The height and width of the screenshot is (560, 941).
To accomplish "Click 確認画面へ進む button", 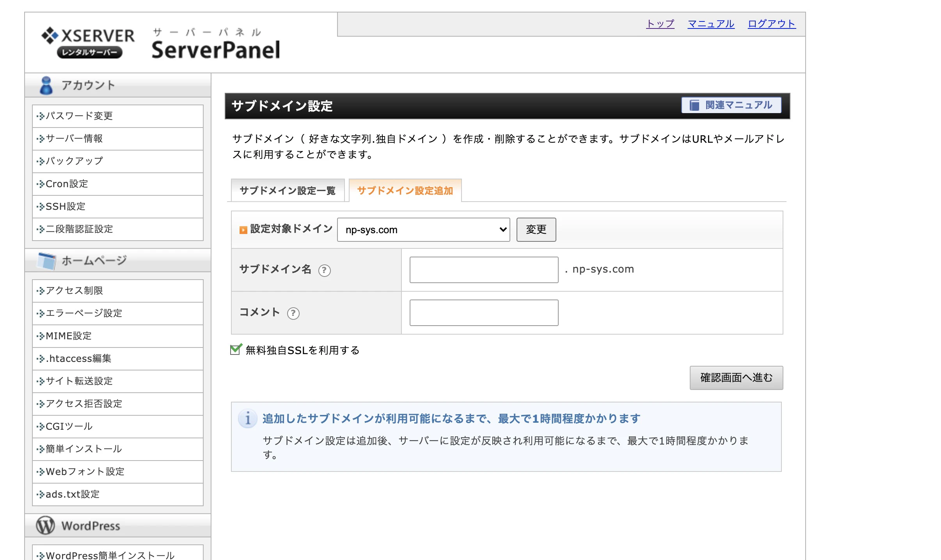I will 736,377.
